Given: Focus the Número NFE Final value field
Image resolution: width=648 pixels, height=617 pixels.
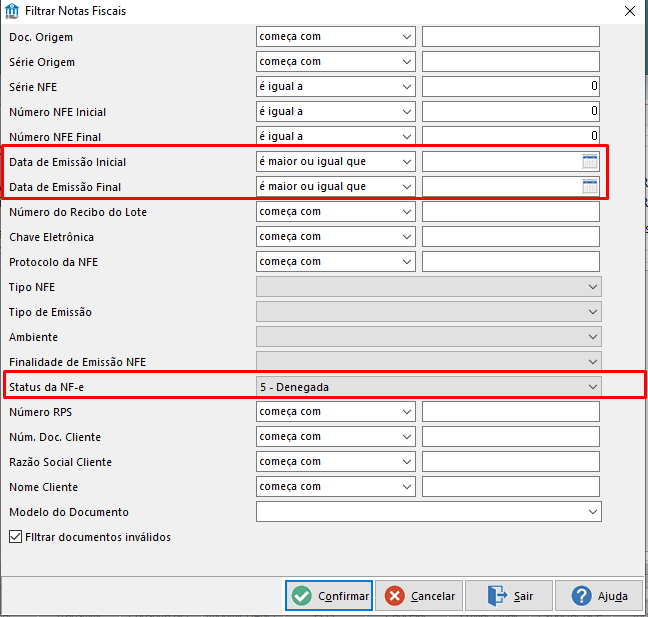Looking at the screenshot, I should (x=511, y=136).
